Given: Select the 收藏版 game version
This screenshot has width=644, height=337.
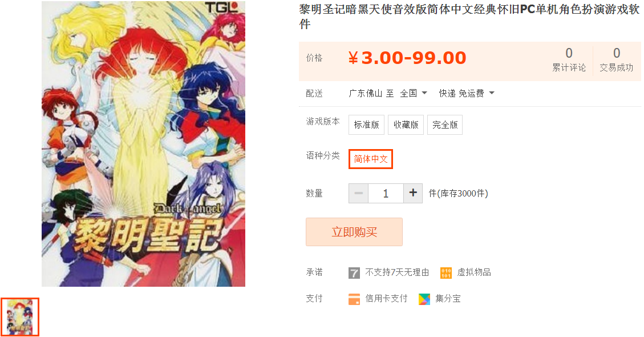Looking at the screenshot, I should [406, 125].
